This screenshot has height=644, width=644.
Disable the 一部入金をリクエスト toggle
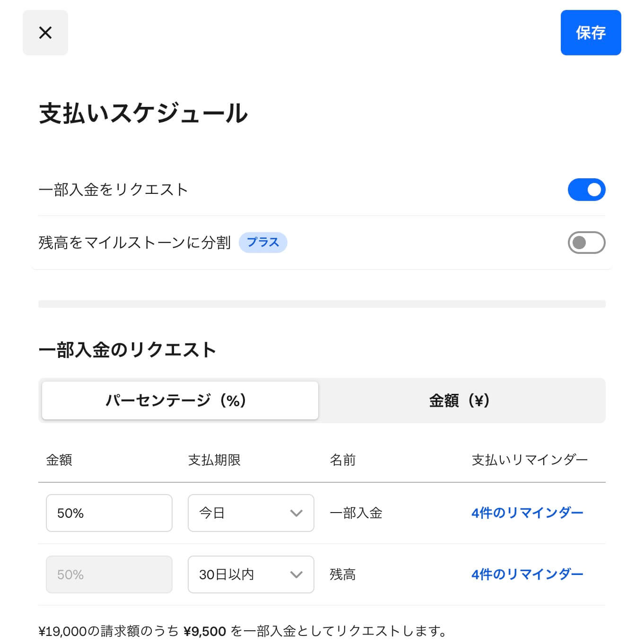(586, 190)
